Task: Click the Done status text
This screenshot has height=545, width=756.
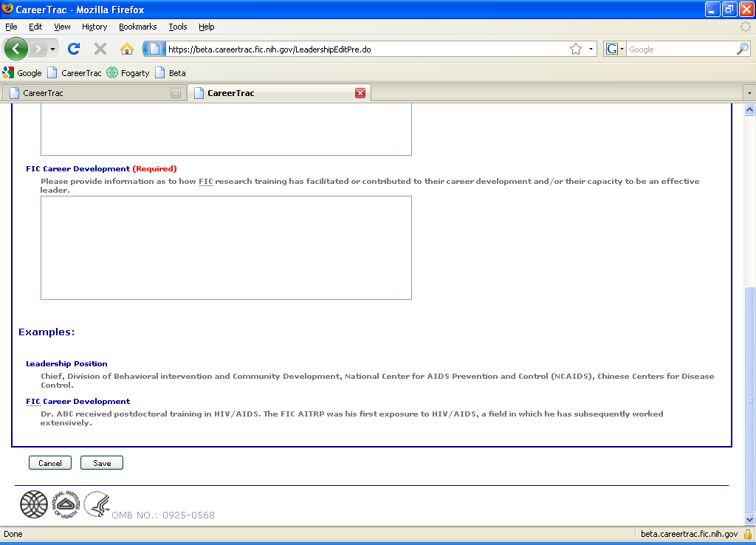Action: click(13, 534)
